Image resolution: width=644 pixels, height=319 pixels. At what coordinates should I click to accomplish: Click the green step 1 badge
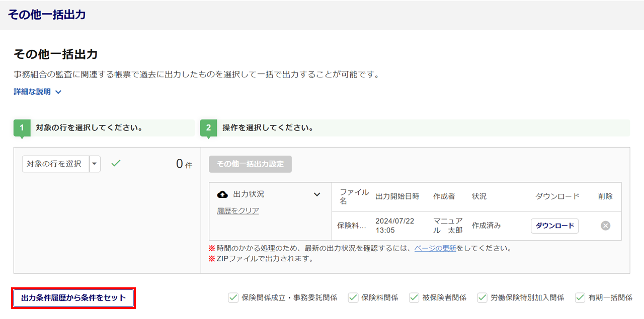click(x=22, y=128)
